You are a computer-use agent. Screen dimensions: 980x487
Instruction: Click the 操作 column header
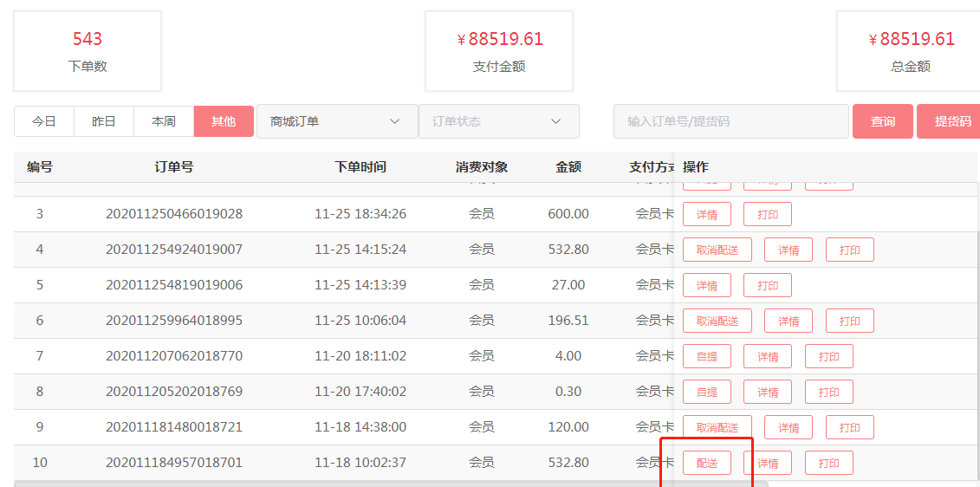(x=696, y=167)
